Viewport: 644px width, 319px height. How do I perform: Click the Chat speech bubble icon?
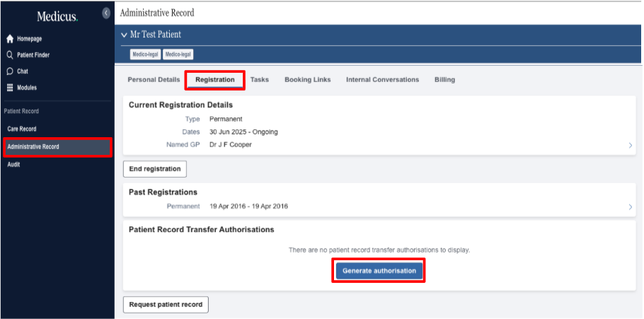(9, 71)
